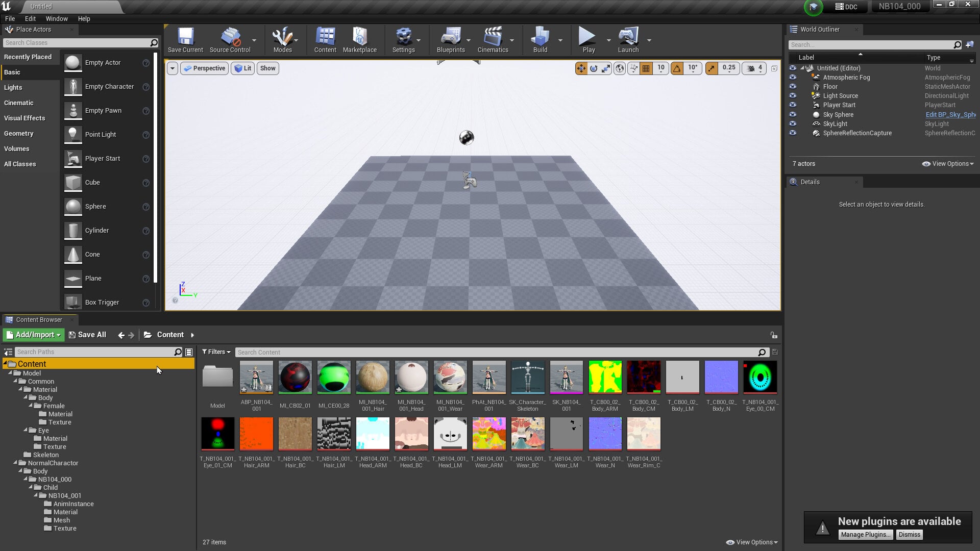Open the Settings toolbar icon
The width and height of the screenshot is (980, 551).
coord(403,40)
